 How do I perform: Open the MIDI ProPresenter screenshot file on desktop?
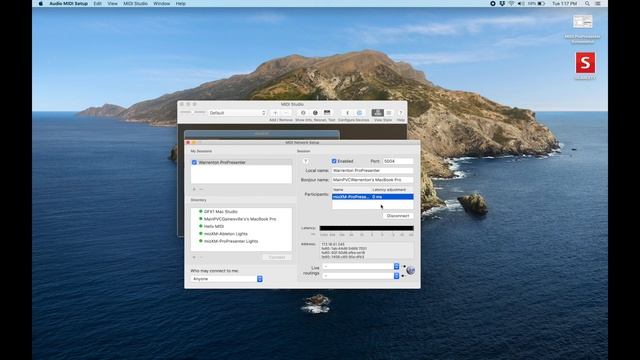coord(582,22)
